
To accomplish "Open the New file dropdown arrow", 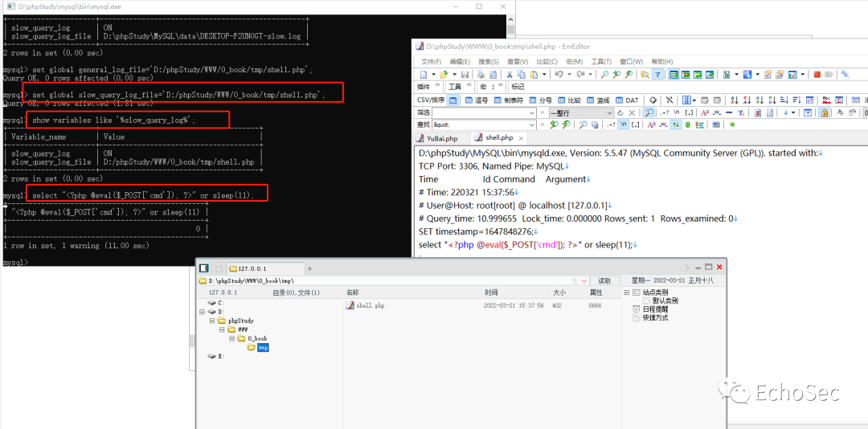I will point(433,74).
